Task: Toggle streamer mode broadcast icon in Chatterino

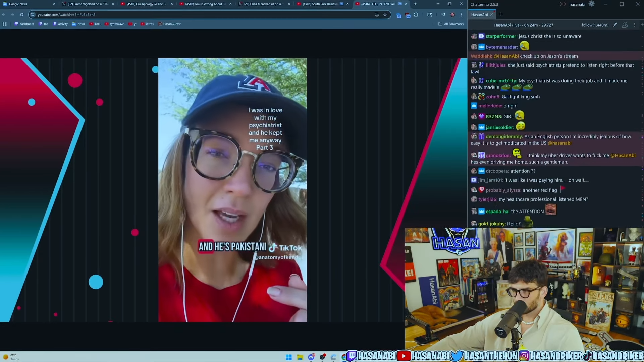Action: 562,4
